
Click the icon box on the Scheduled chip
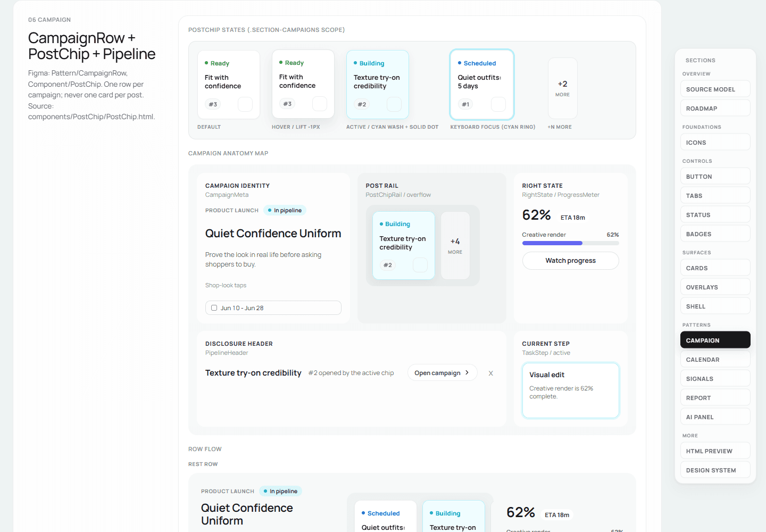click(x=498, y=104)
